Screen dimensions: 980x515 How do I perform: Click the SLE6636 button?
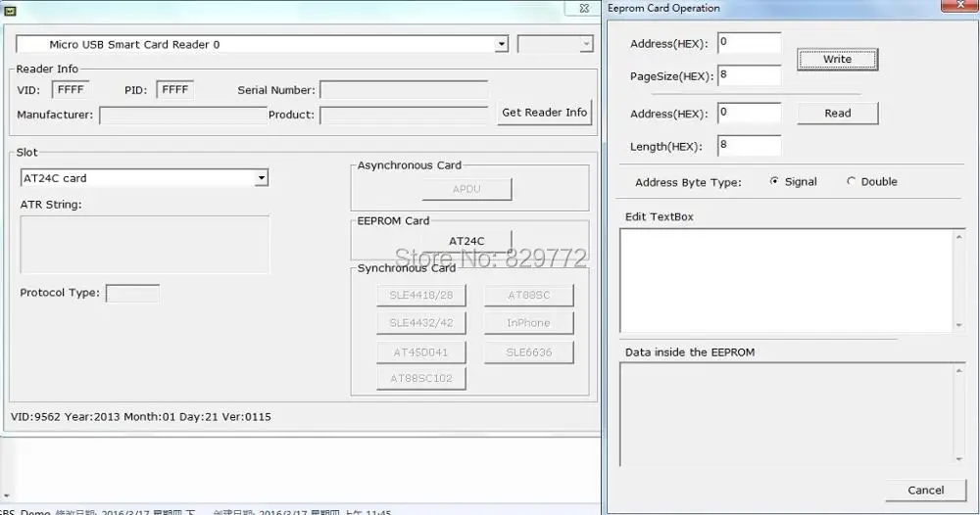[x=529, y=352]
